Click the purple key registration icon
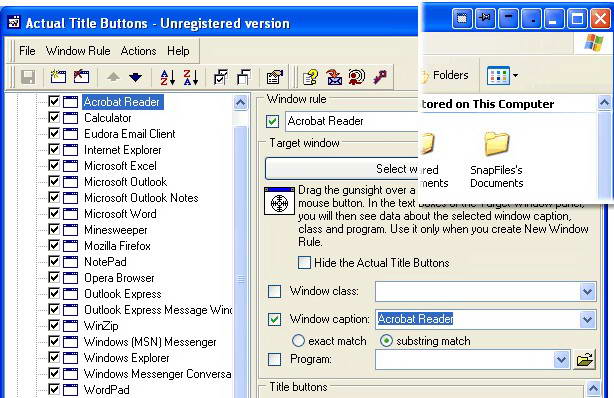The width and height of the screenshot is (614, 398). click(x=380, y=77)
